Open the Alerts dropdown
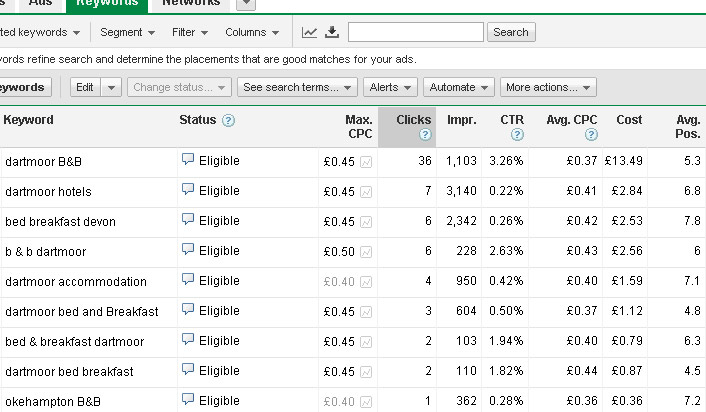 (390, 87)
